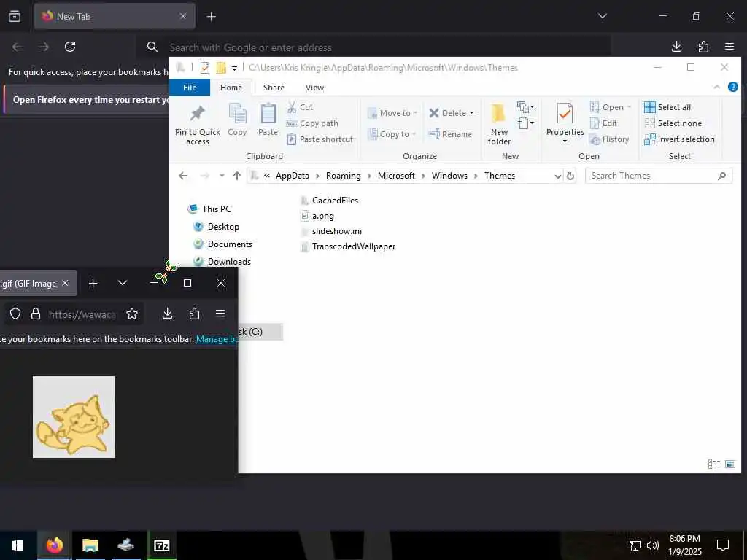Select Downloads in navigation pane
Screen dimensions: 747x560
[x=222, y=262]
